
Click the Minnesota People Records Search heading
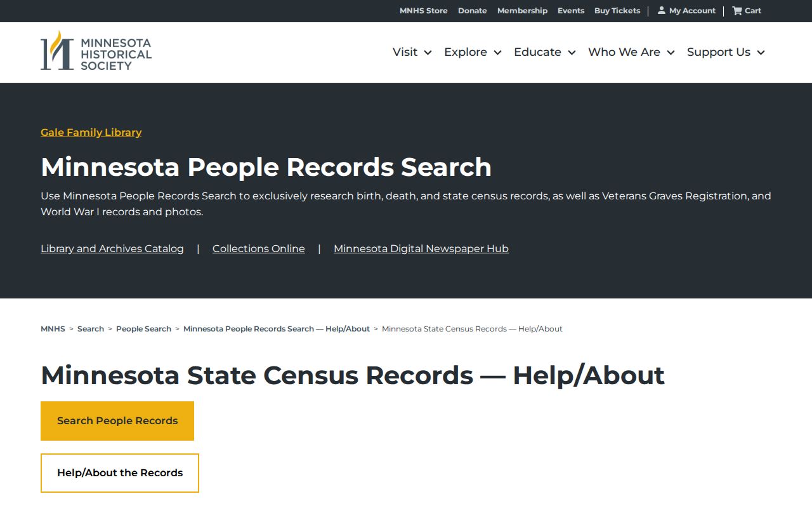(x=266, y=167)
